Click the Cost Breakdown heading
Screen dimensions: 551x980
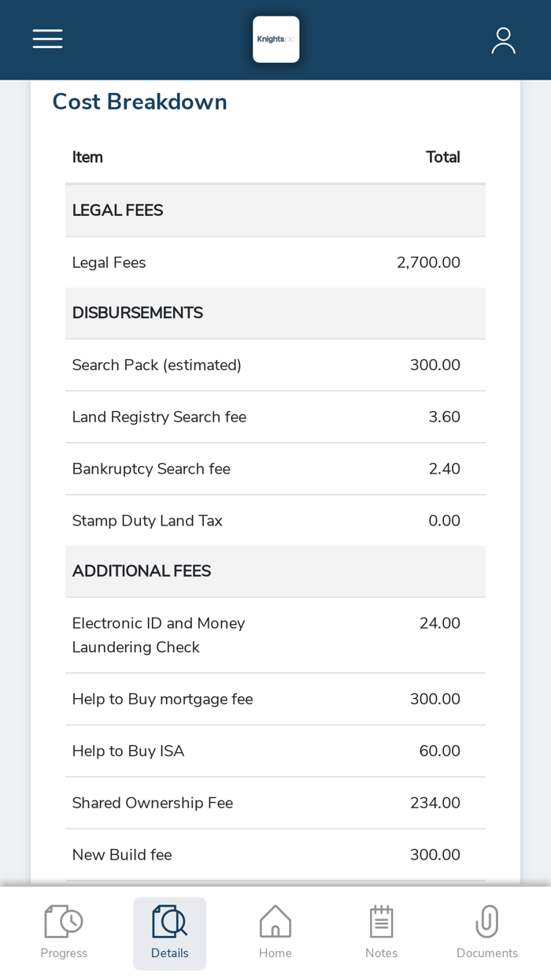(139, 102)
